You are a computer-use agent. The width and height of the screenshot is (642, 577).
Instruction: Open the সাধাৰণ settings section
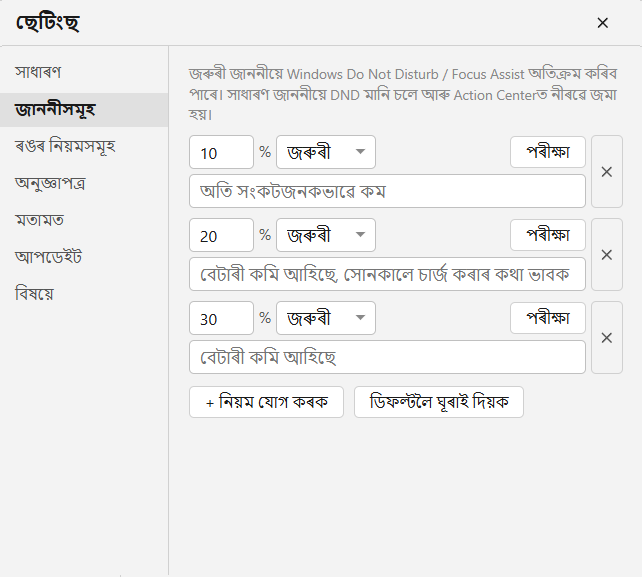tap(84, 72)
